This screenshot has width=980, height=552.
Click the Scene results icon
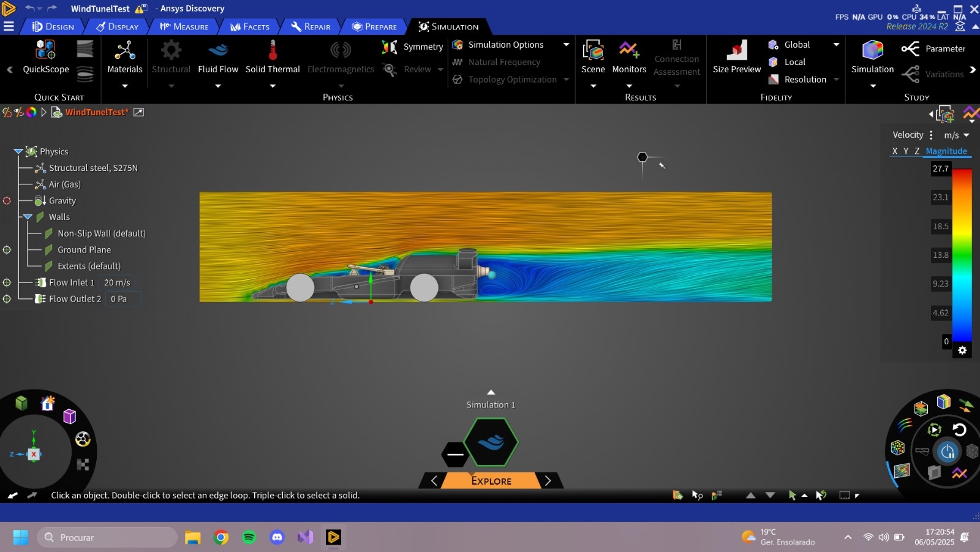coord(593,55)
